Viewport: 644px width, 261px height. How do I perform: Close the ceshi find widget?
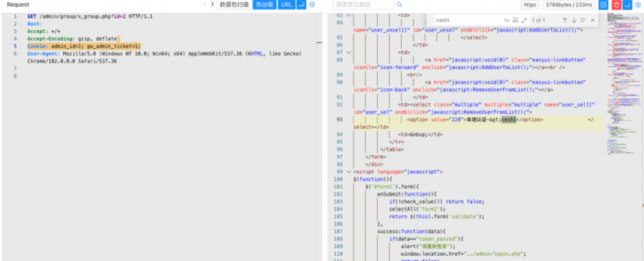coord(593,20)
